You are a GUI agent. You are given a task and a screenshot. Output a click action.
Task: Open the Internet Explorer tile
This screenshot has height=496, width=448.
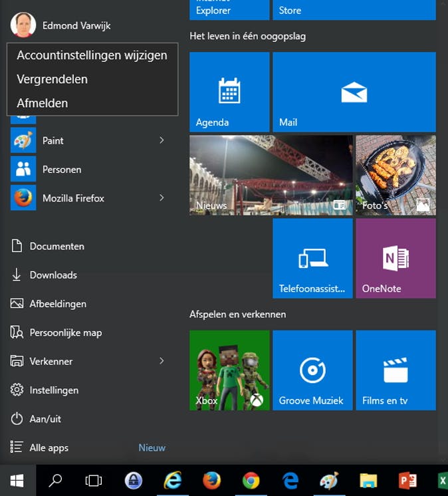tap(229, 10)
